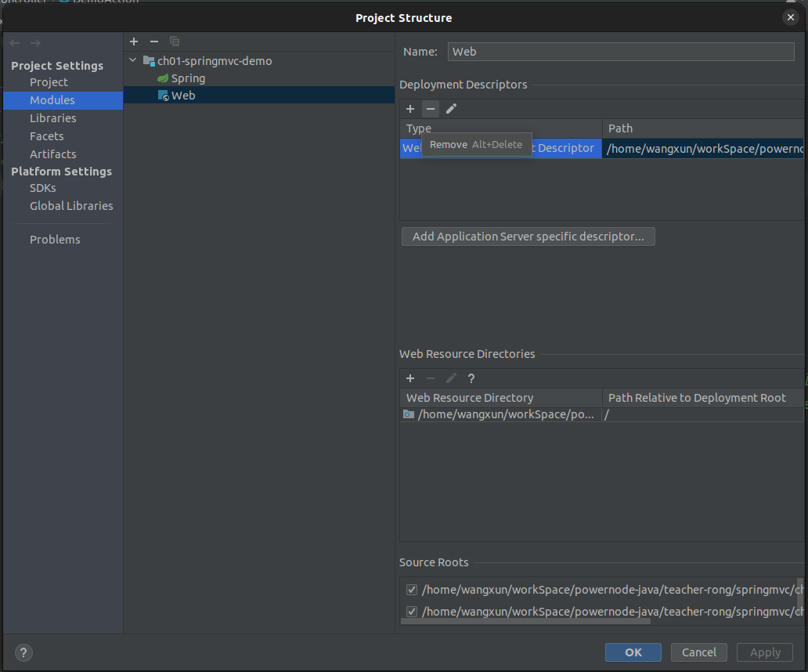Go to SDKs under Platform Settings
Image resolution: width=808 pixels, height=672 pixels.
coord(43,188)
